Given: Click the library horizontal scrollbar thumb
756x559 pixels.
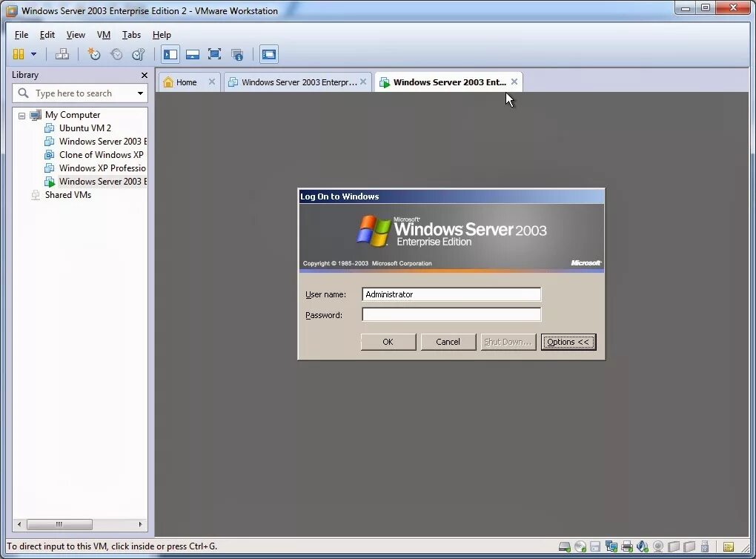Looking at the screenshot, I should 59,524.
